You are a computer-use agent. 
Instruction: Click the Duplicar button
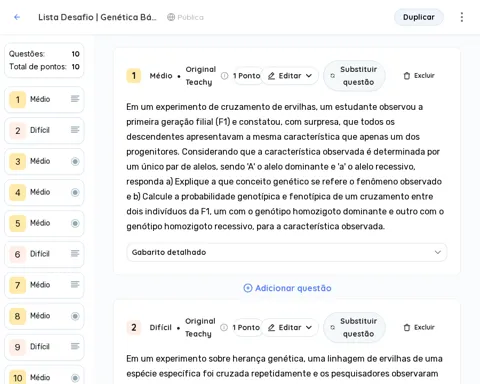(x=419, y=17)
